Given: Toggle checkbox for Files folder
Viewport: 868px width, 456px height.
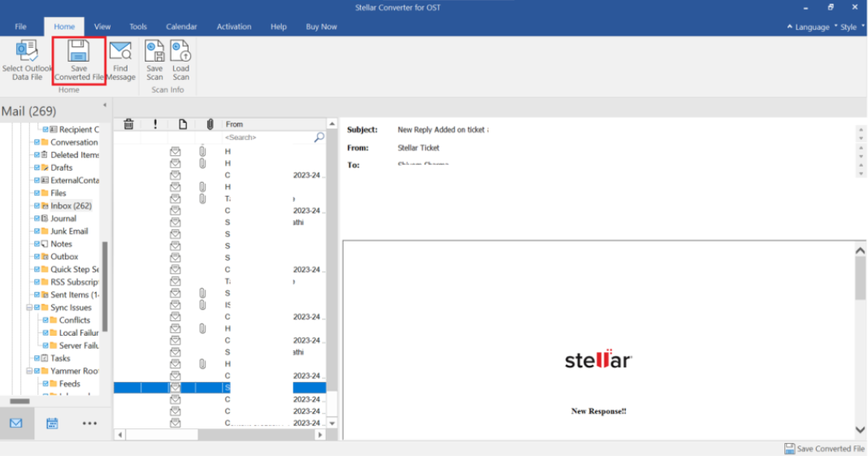Looking at the screenshot, I should [37, 193].
